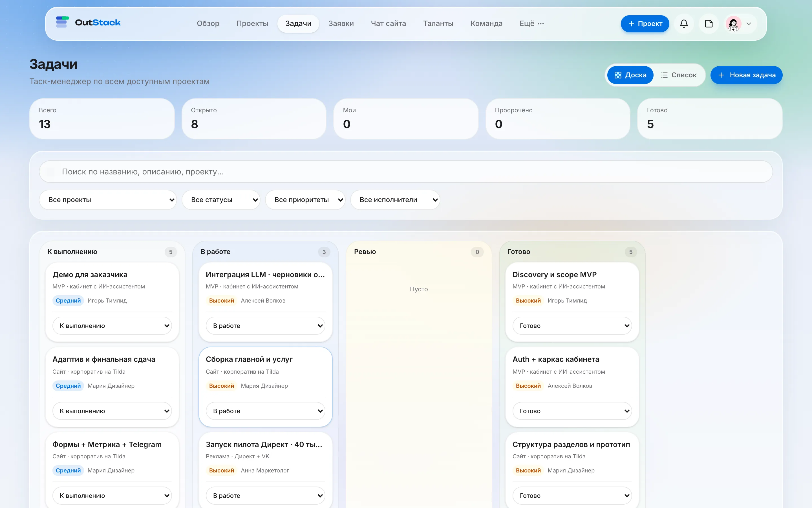This screenshot has height=508, width=812.
Task: Expand the profile menu chevron
Action: coord(749,23)
